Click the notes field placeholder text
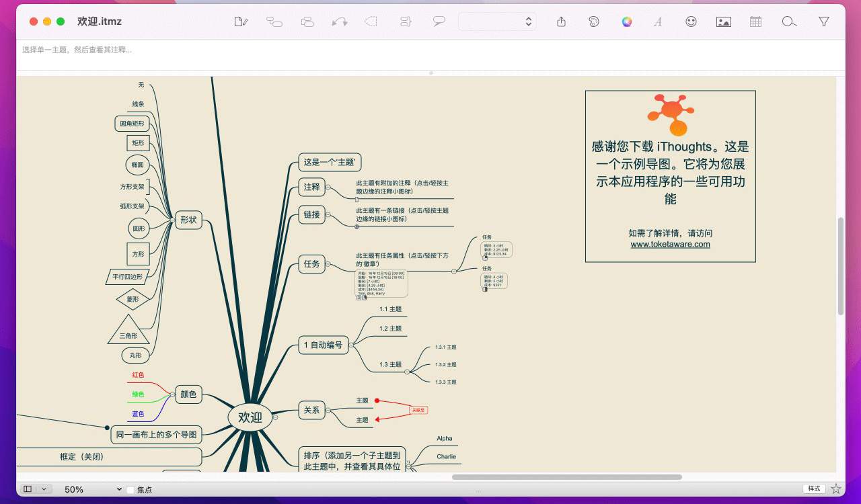 pos(77,50)
